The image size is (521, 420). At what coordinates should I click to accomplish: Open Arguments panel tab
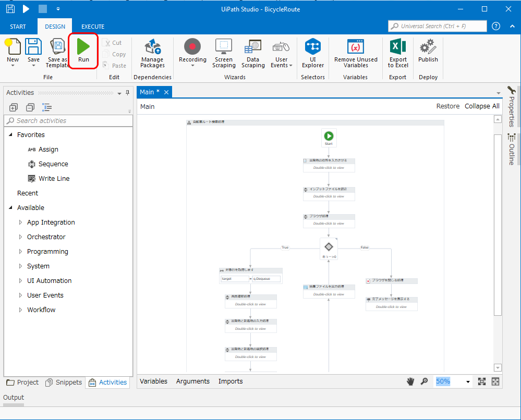(x=193, y=381)
